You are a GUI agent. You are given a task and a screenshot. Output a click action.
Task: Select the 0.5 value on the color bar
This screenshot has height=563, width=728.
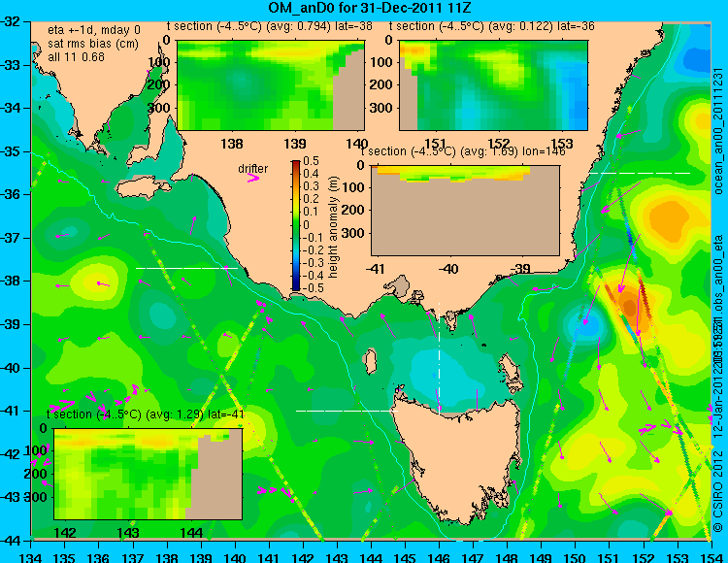click(311, 161)
